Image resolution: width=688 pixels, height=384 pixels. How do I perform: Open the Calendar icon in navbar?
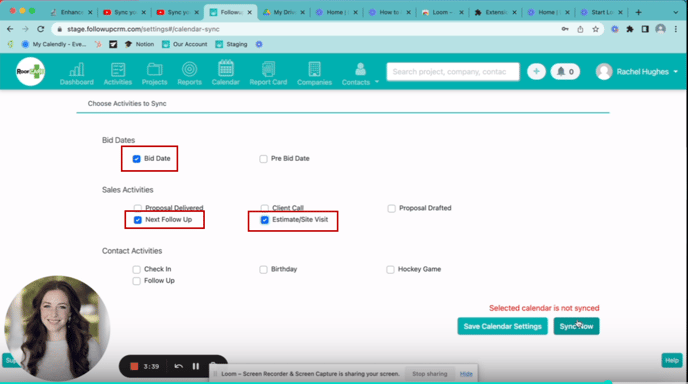[226, 68]
